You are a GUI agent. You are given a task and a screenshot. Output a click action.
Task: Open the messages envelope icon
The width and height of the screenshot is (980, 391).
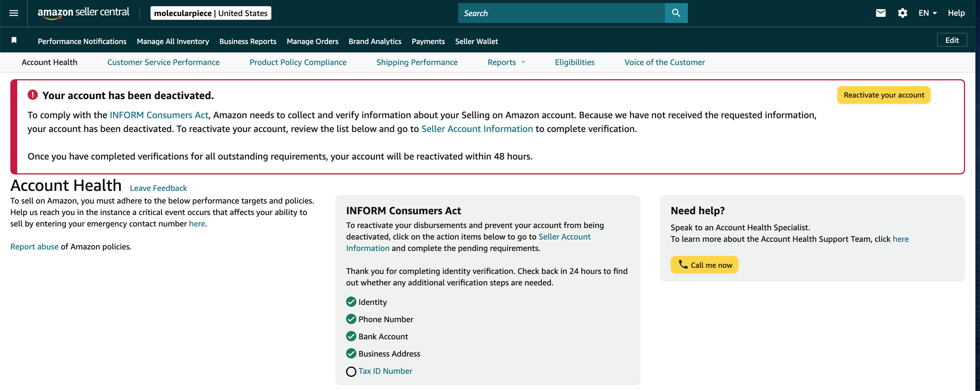880,13
